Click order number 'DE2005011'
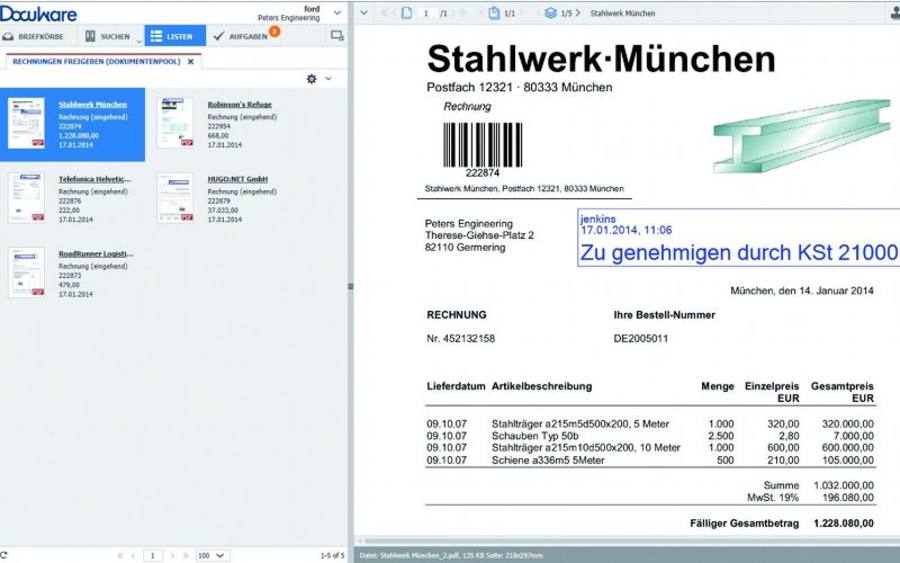 tap(641, 339)
